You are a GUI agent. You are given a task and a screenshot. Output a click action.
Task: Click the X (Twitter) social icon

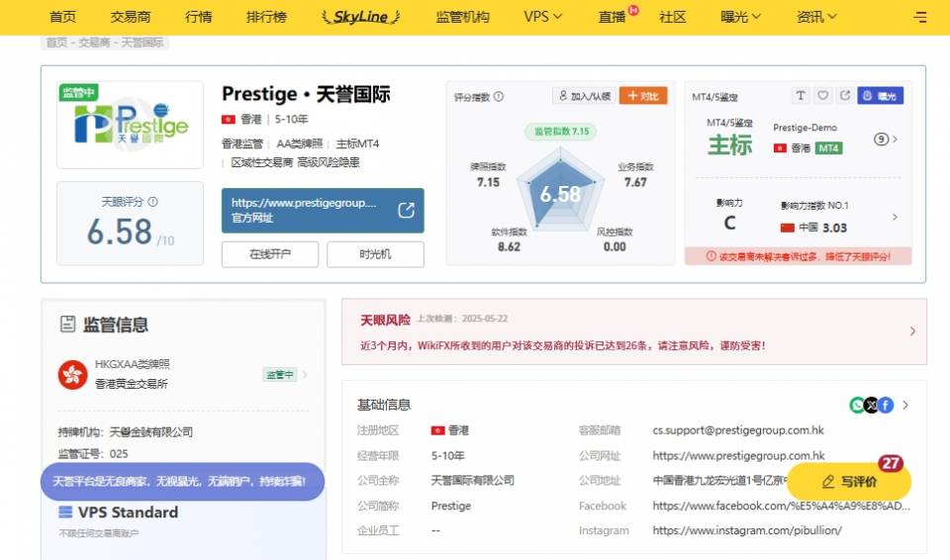pos(871,405)
